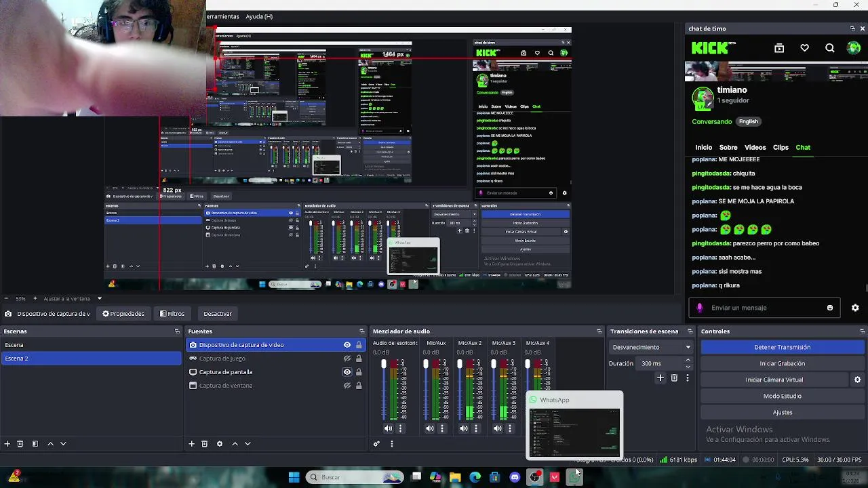Float the Escenas dock with its pop-out icon
868x488 pixels.
click(x=177, y=331)
